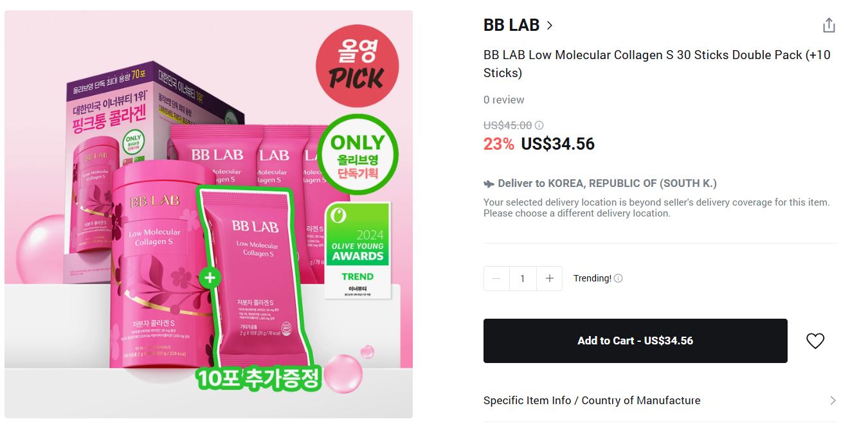
Task: Open the price info tooltip beside US$45.00
Action: coord(539,125)
